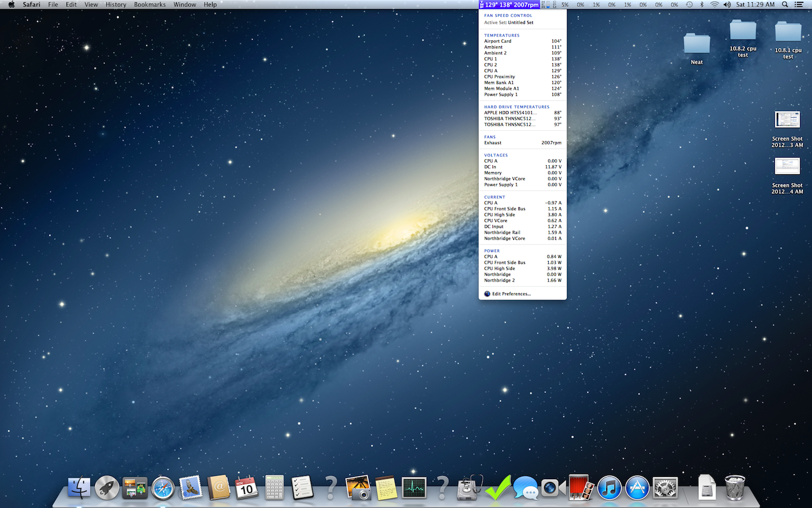Toggle the Wi-Fi status menu
The height and width of the screenshot is (508, 812).
pos(714,5)
